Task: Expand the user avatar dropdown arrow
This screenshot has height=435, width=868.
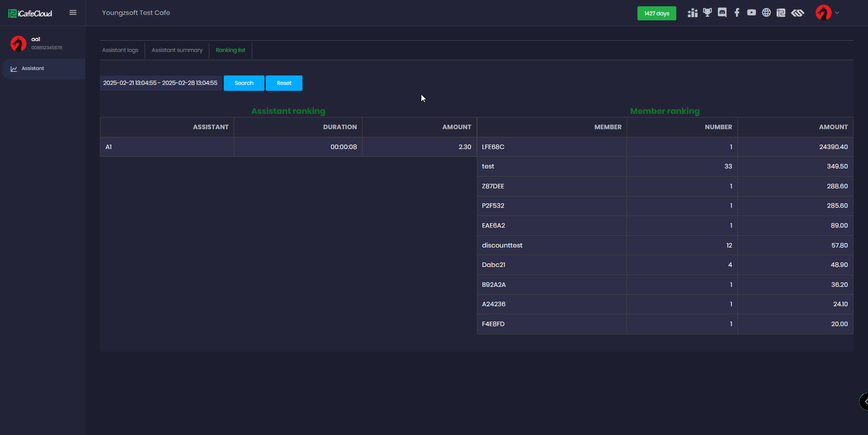Action: click(x=837, y=13)
